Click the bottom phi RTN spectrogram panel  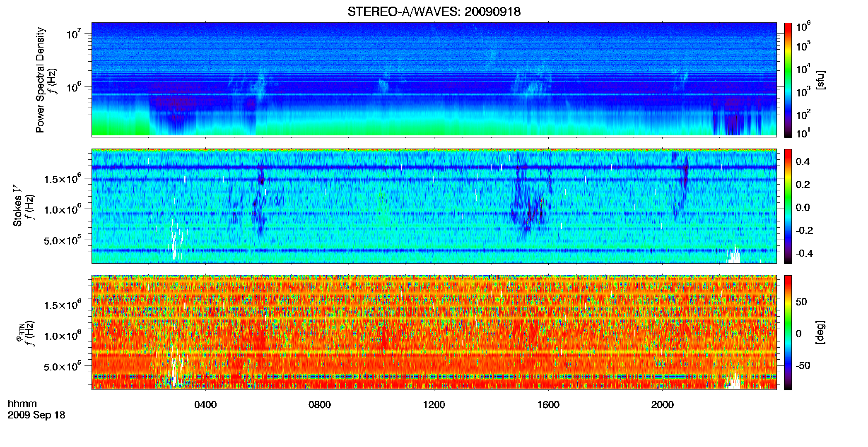[434, 332]
